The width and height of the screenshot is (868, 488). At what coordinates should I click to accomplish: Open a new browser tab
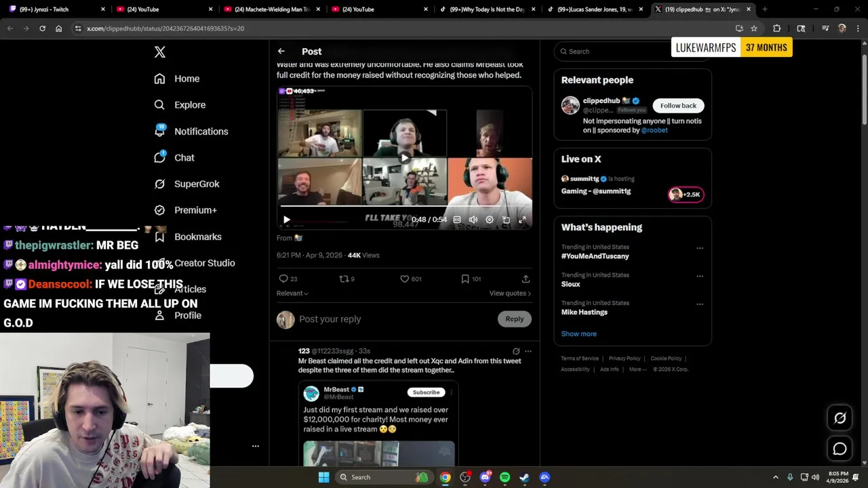764,9
